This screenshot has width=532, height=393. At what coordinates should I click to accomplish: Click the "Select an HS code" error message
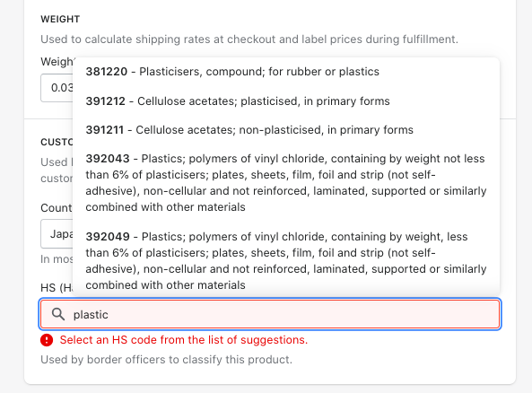click(x=184, y=340)
